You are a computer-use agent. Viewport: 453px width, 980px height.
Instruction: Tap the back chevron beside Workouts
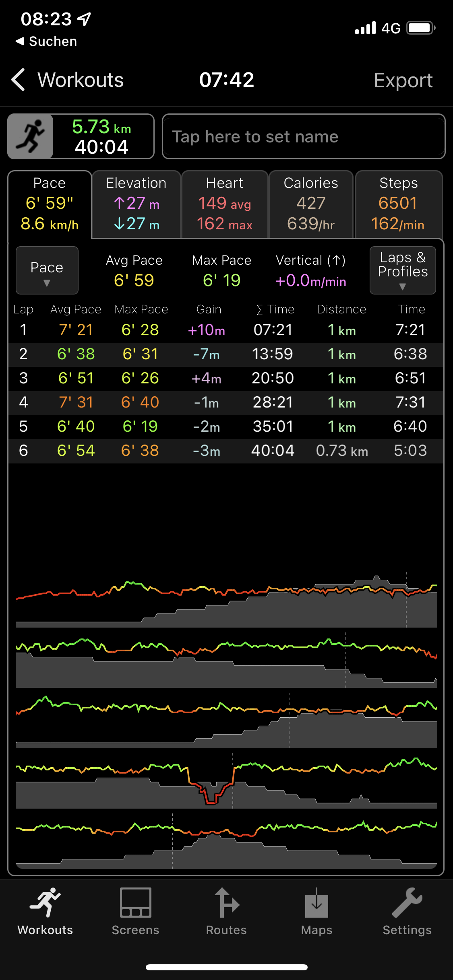pos(19,80)
